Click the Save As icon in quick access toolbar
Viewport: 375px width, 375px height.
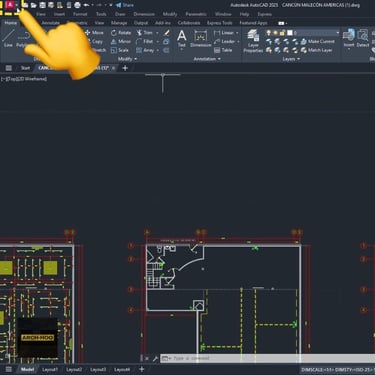click(x=51, y=5)
